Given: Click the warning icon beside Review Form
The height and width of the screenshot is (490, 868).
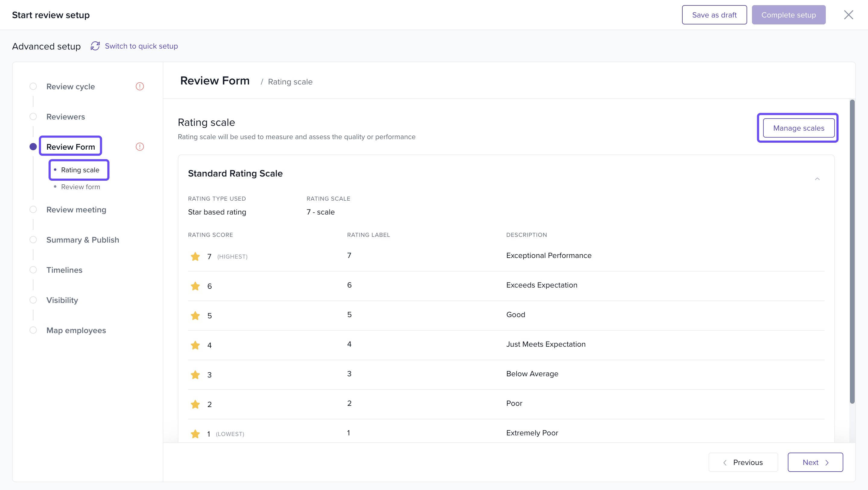Looking at the screenshot, I should point(140,147).
